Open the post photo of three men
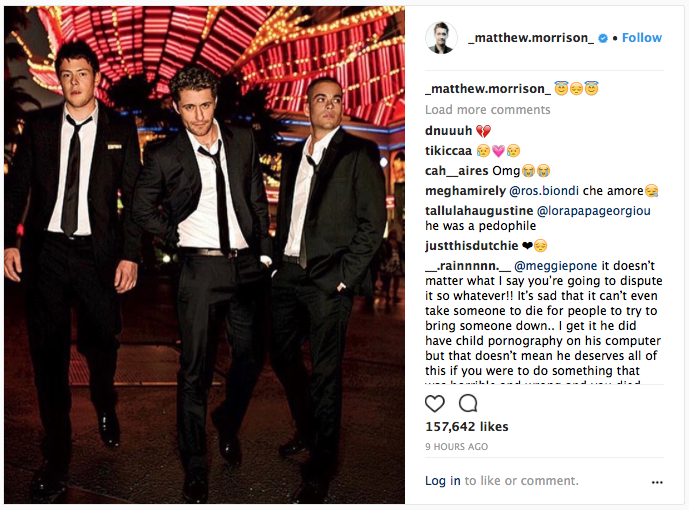Viewport: 689px width, 510px height. click(204, 255)
